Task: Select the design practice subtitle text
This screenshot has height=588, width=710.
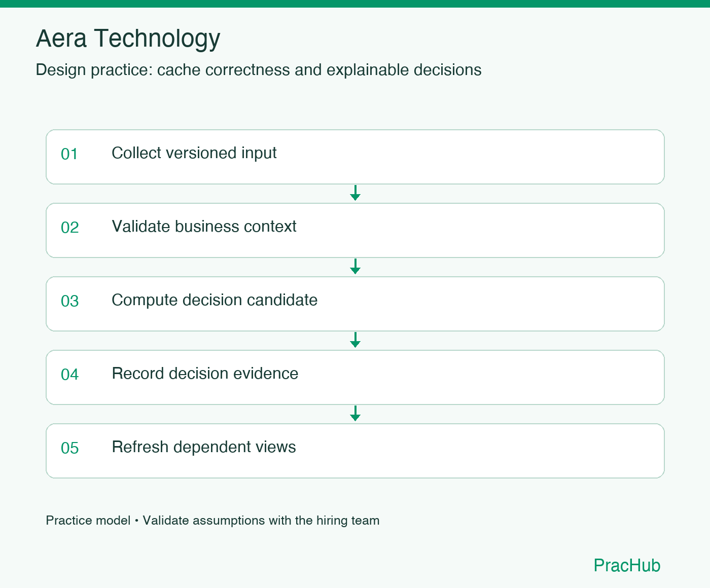Action: (259, 70)
